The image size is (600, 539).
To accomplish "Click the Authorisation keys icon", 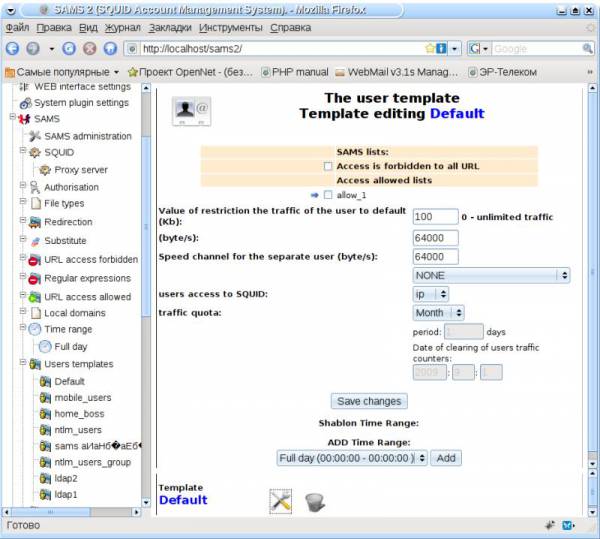I will [35, 187].
